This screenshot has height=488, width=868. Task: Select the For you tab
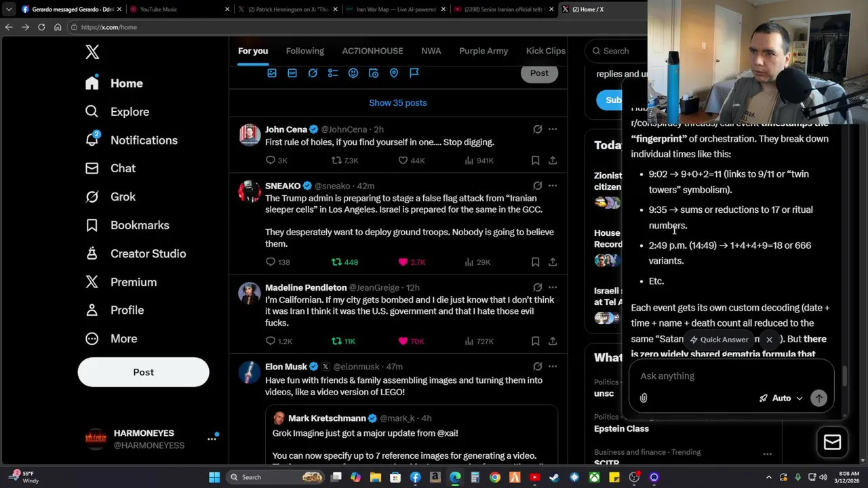click(x=253, y=51)
